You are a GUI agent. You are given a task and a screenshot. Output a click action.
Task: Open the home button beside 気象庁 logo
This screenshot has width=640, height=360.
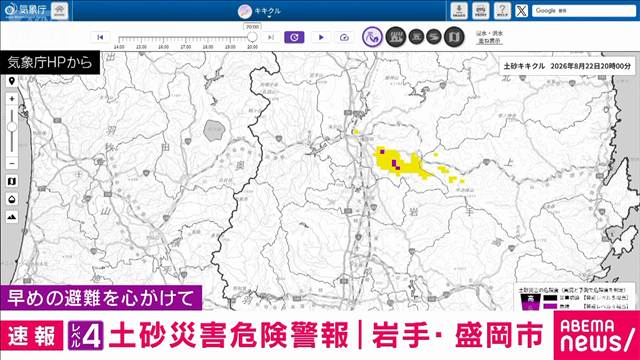click(60, 10)
